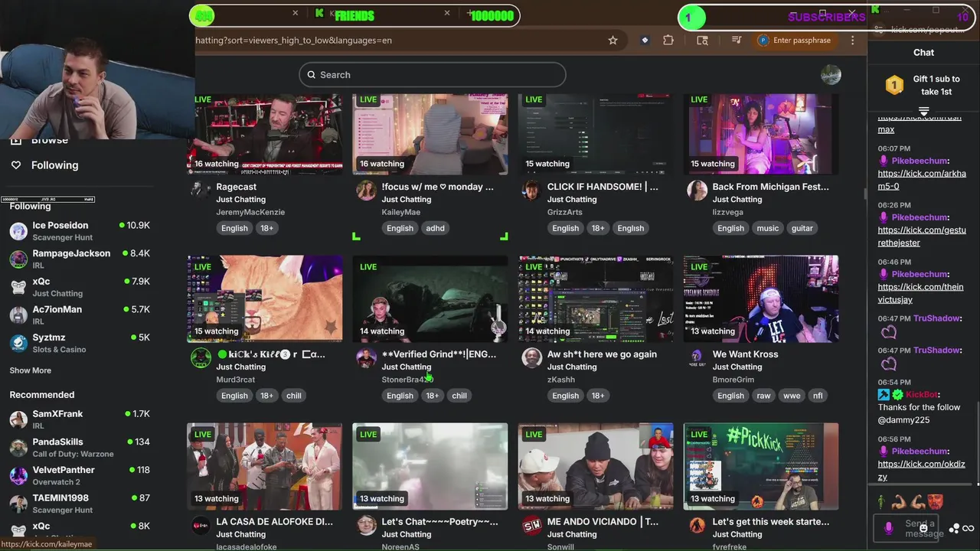Click the magnifier-page search tabs icon

(702, 41)
